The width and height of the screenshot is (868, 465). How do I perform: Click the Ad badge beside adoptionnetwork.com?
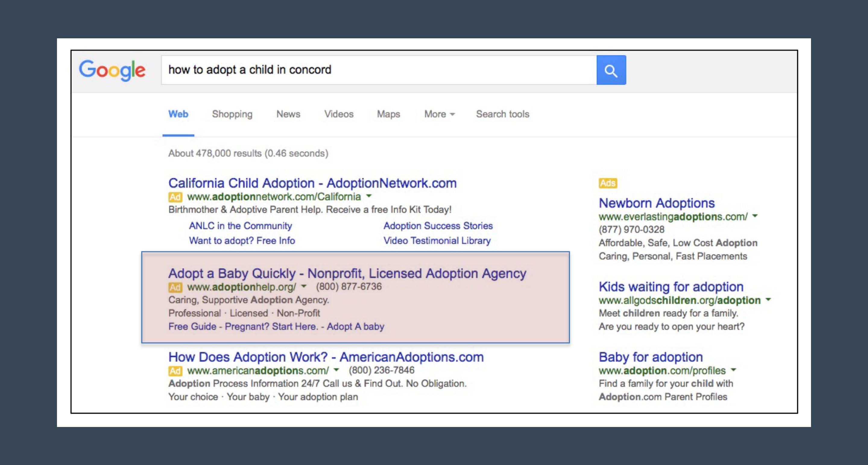175,197
